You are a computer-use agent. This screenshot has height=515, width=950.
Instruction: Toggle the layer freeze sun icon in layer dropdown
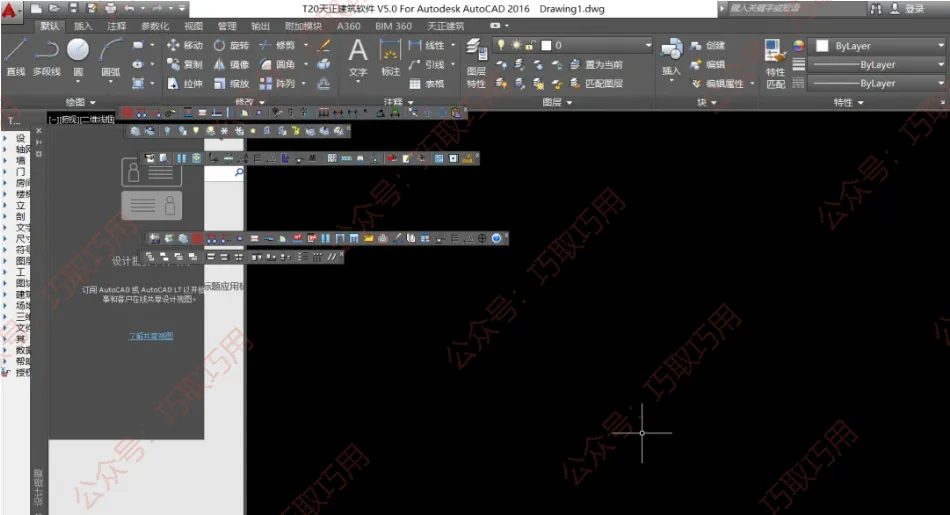coord(516,45)
